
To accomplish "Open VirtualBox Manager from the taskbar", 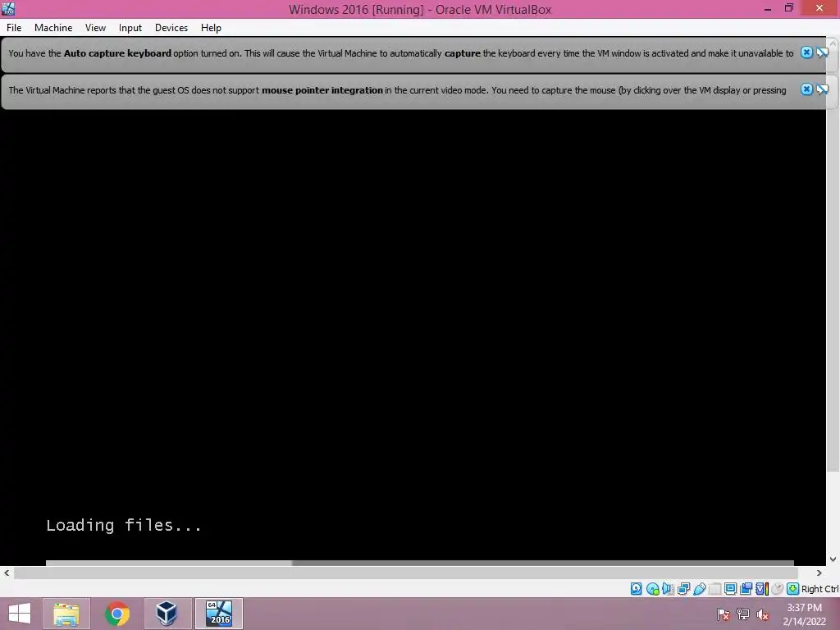I will tap(167, 614).
